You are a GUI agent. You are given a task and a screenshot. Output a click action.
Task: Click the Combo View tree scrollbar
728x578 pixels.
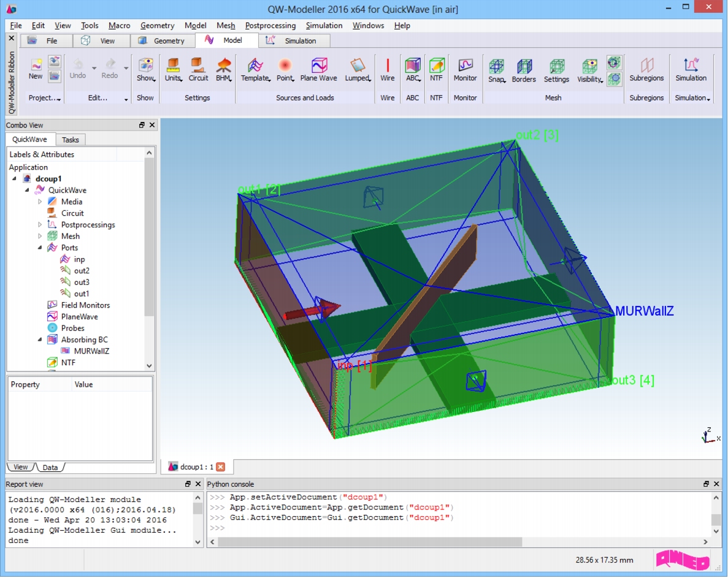pyautogui.click(x=149, y=237)
